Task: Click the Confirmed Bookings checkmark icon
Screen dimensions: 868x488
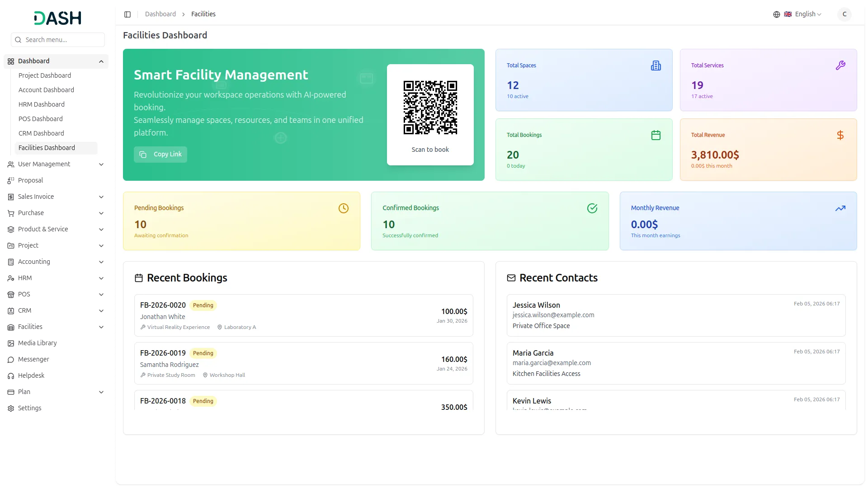Action: pyautogui.click(x=592, y=208)
